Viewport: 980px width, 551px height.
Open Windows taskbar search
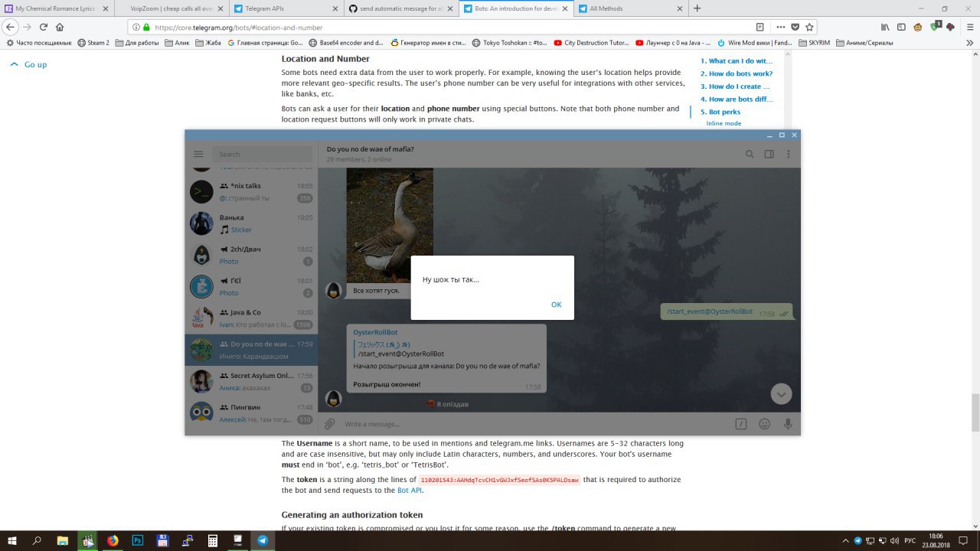coord(37,540)
